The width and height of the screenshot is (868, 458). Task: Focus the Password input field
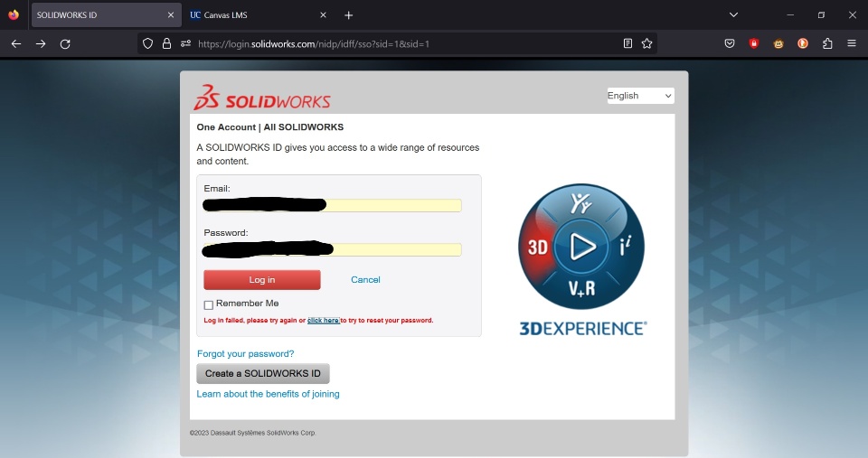coord(332,249)
